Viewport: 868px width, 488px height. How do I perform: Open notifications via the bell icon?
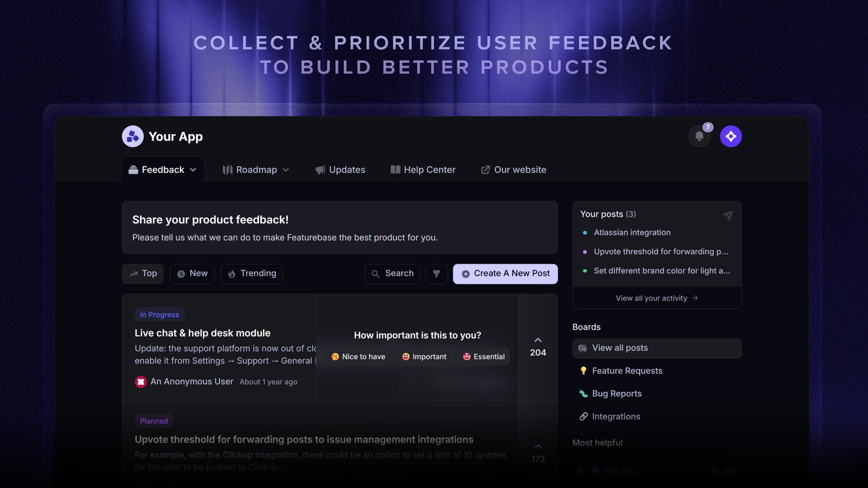(x=699, y=136)
